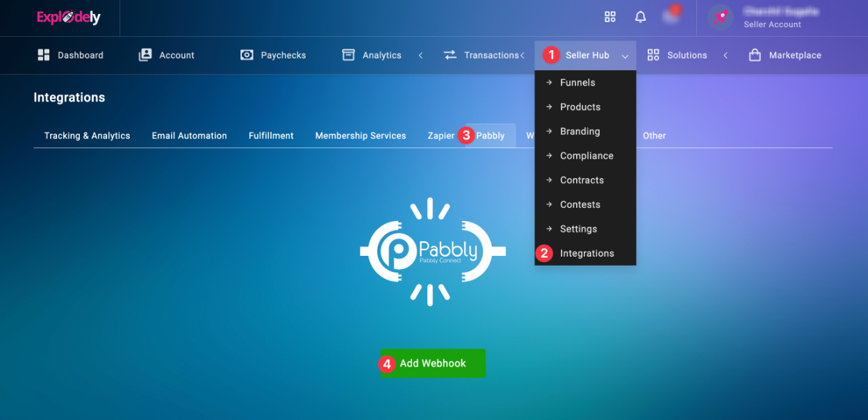This screenshot has width=868, height=420.
Task: Click the Transactions swap-arrows icon
Action: 450,55
